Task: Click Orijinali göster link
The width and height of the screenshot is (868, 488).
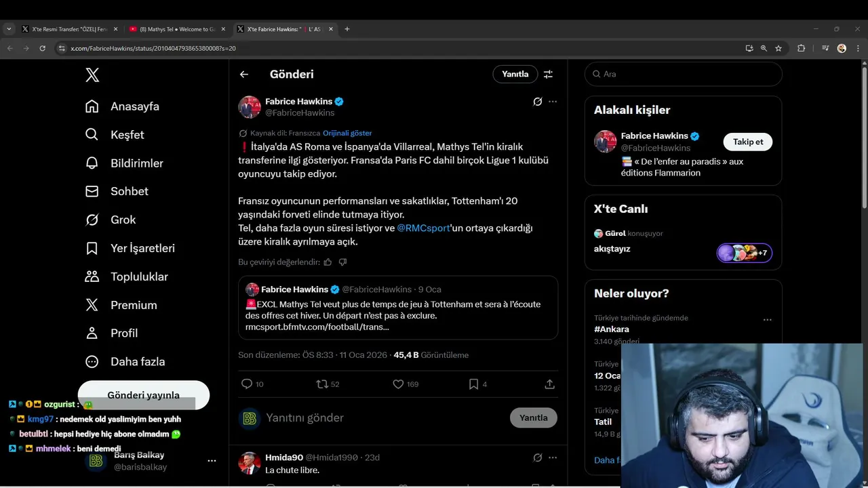Action: 347,133
